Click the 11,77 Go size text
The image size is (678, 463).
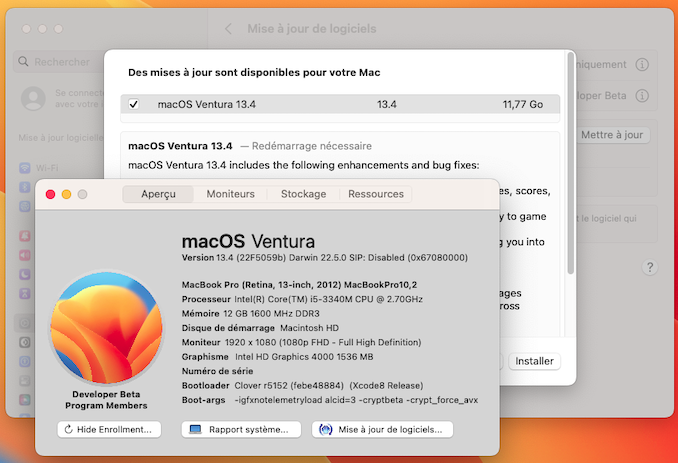click(523, 104)
